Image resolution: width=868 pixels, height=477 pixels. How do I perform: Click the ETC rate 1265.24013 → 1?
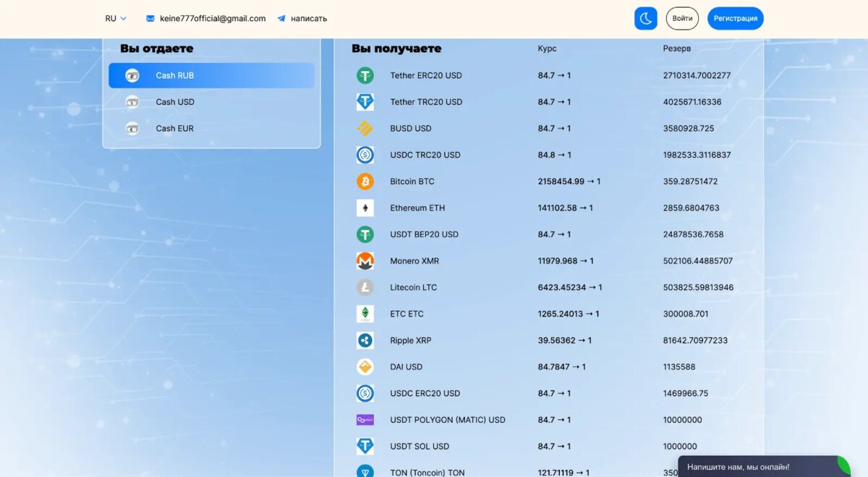[x=569, y=314]
